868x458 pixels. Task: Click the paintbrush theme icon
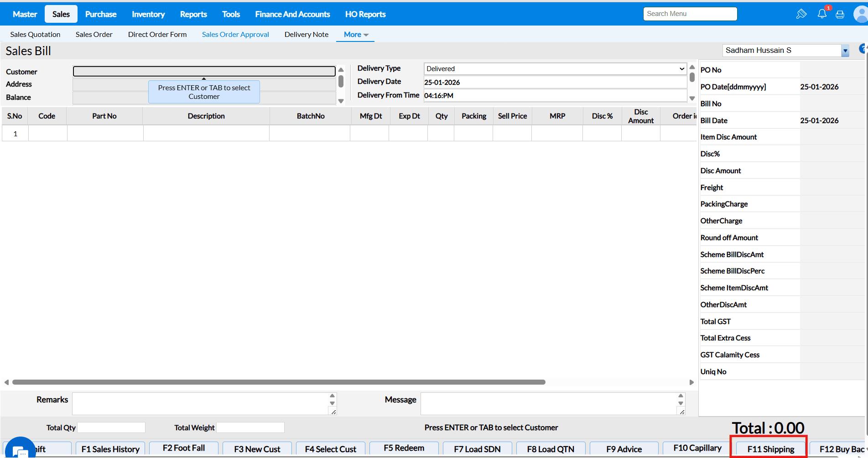(x=801, y=14)
